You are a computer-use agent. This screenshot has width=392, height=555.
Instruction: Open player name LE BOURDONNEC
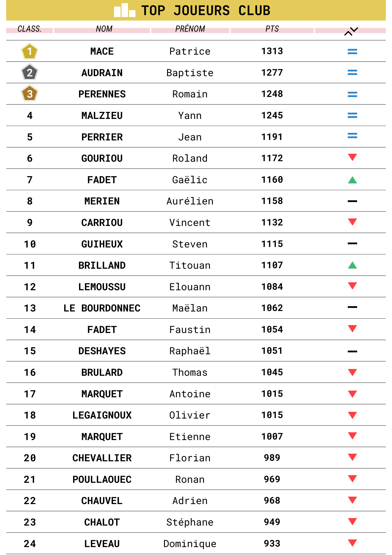tap(102, 308)
